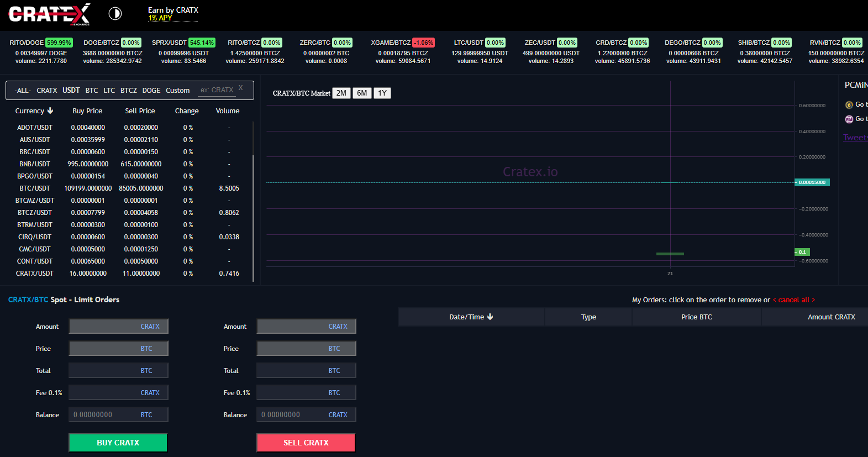Sort orders by the Type column
The width and height of the screenshot is (868, 457).
click(588, 317)
